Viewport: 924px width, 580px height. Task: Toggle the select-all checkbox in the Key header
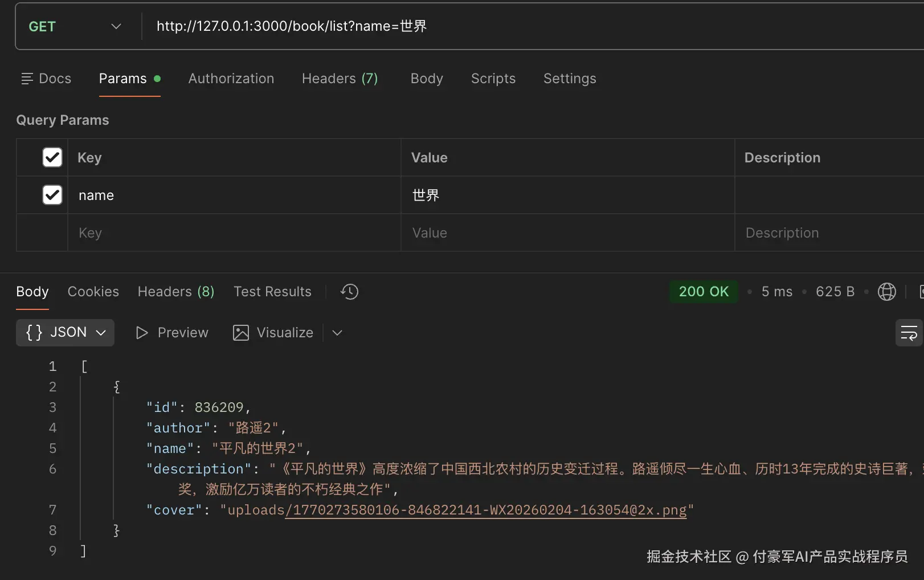tap(52, 157)
